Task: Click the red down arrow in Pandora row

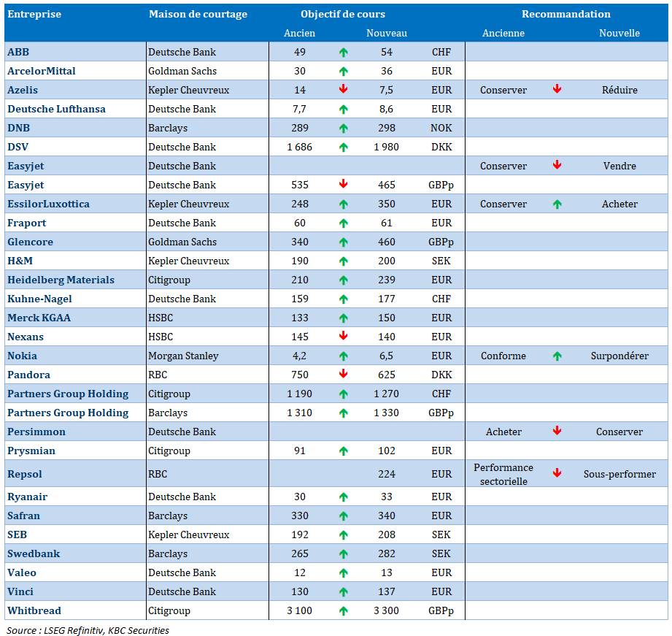Action: [x=343, y=375]
